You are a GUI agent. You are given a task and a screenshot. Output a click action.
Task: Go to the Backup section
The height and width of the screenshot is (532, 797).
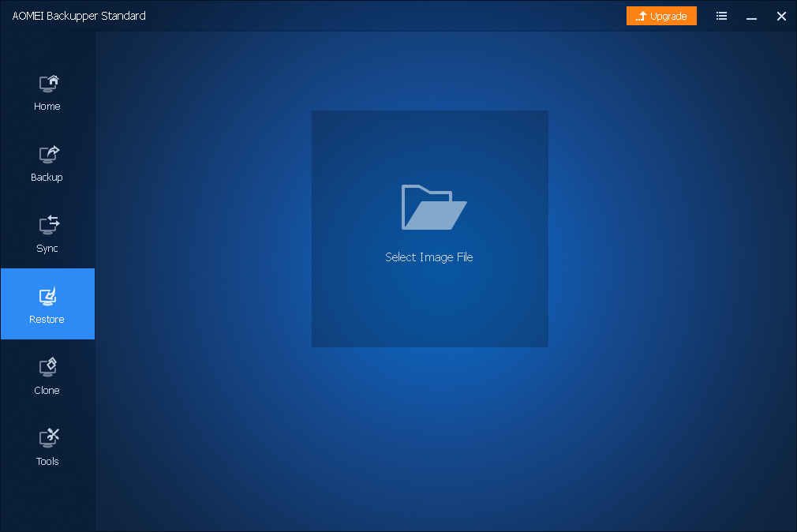click(x=47, y=163)
